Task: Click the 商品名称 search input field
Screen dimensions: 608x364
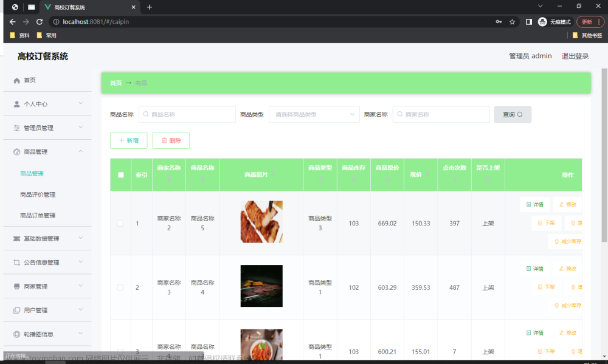Action: tap(187, 114)
